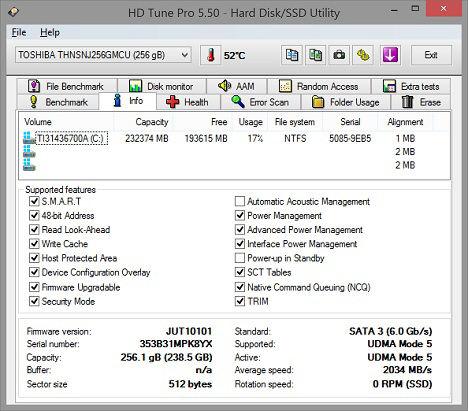Open the File menu
Screen dimensions: 468x411
pyautogui.click(x=19, y=32)
